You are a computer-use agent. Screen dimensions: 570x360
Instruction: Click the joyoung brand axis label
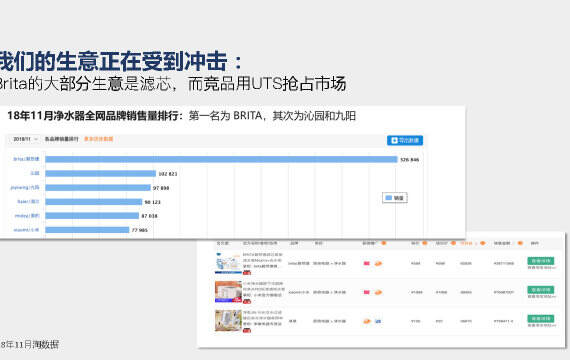click(x=25, y=187)
